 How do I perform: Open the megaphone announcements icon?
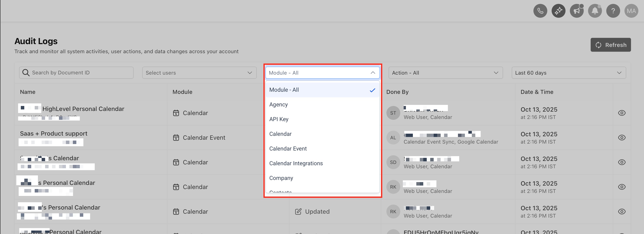coord(577,11)
